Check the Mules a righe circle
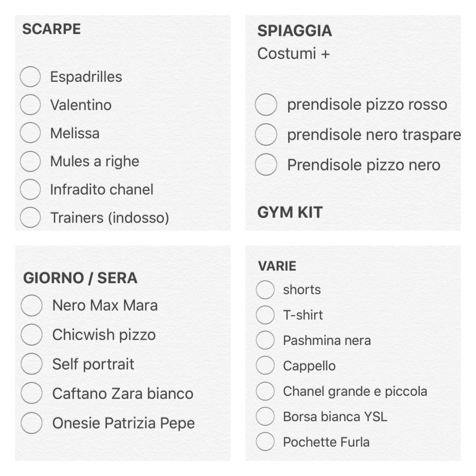476x476 pixels. coord(31,161)
